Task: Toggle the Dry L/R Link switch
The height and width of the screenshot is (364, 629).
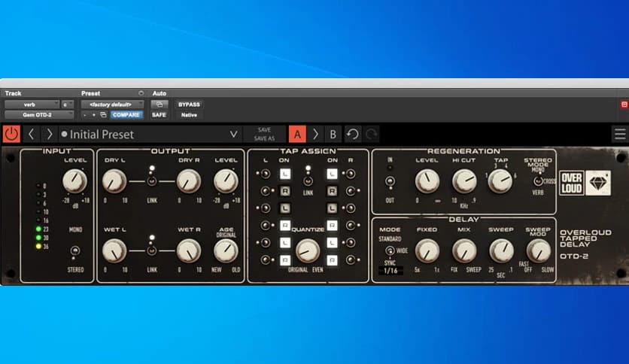Action: click(x=151, y=180)
